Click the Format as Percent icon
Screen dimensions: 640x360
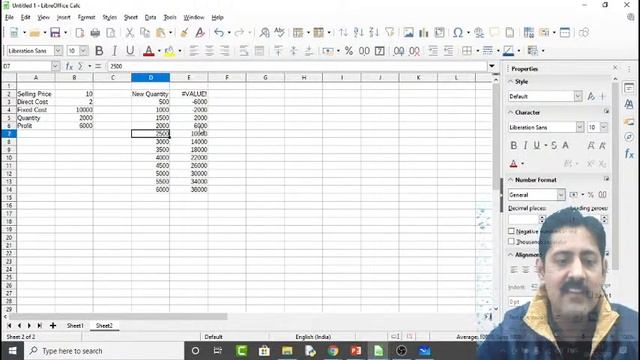click(349, 51)
